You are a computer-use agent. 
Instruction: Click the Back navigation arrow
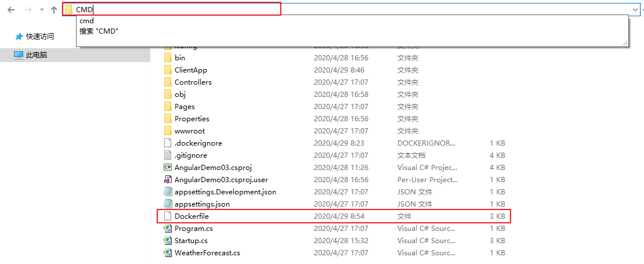click(11, 10)
